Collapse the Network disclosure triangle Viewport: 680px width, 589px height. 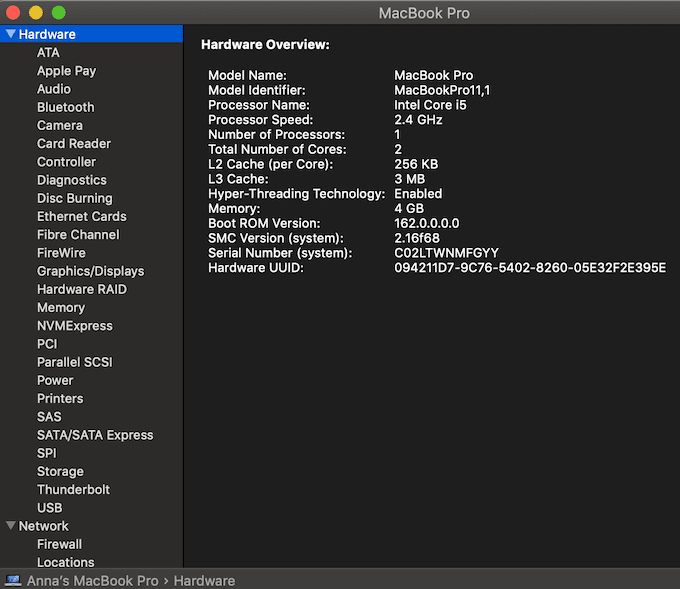[x=10, y=526]
